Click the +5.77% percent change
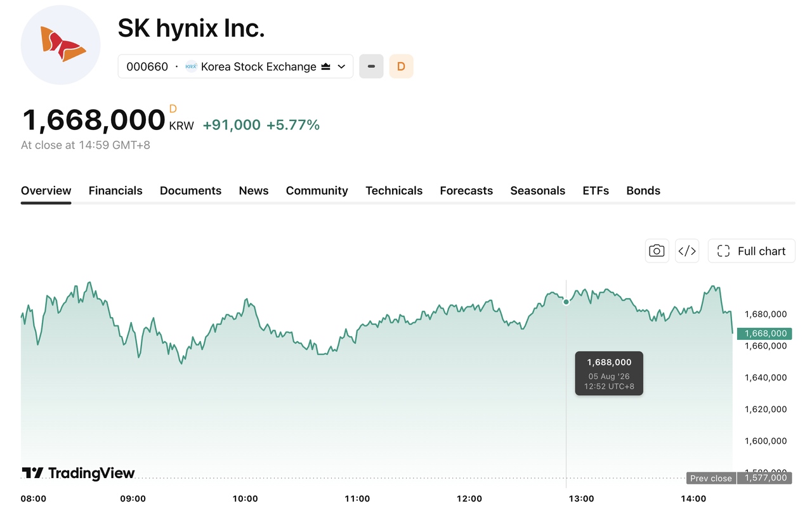The image size is (812, 518). click(293, 125)
